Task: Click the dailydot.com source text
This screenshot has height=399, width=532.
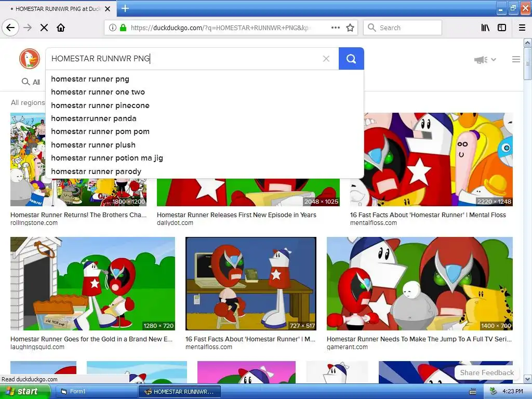Action: click(175, 223)
